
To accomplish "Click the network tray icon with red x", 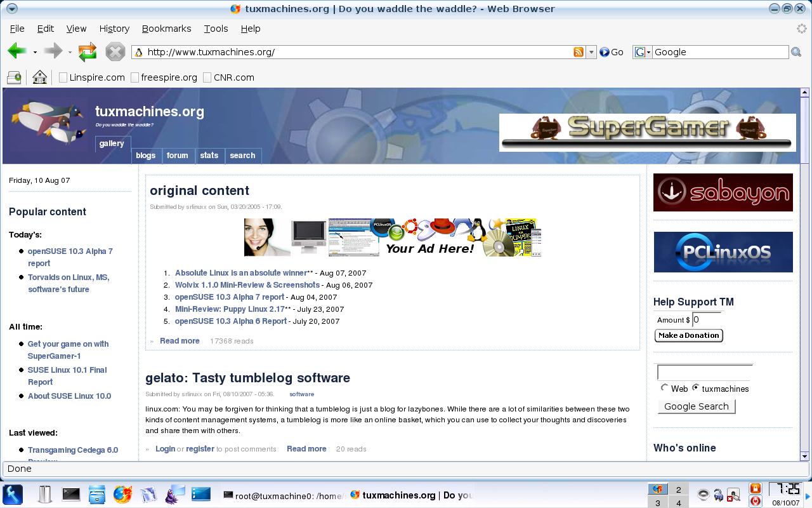I will click(x=733, y=495).
